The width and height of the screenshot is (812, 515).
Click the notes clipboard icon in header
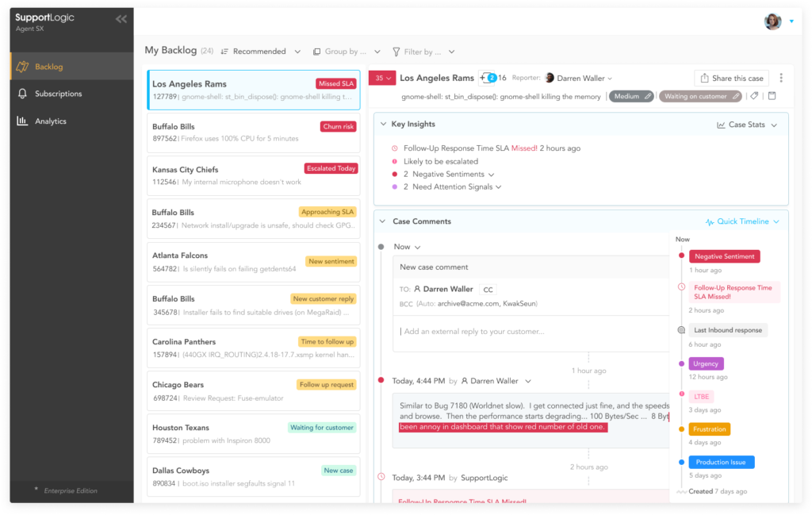point(772,96)
